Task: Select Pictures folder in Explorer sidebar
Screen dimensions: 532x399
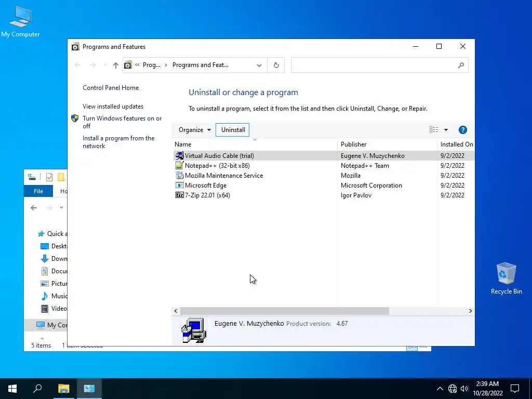Action: coord(54,284)
